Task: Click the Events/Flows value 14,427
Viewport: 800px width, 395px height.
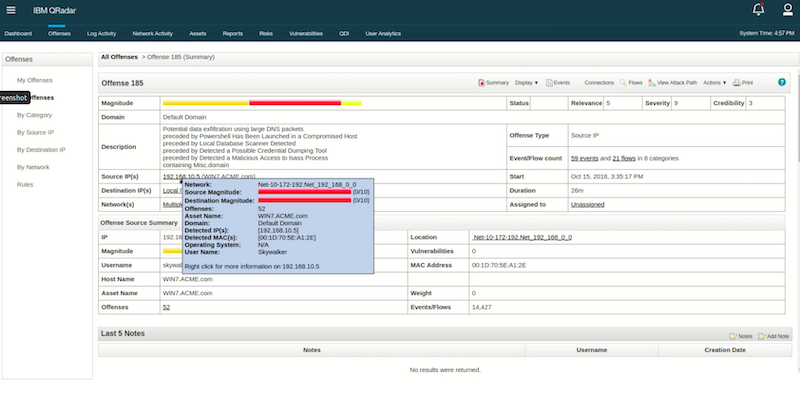Action: click(x=482, y=307)
